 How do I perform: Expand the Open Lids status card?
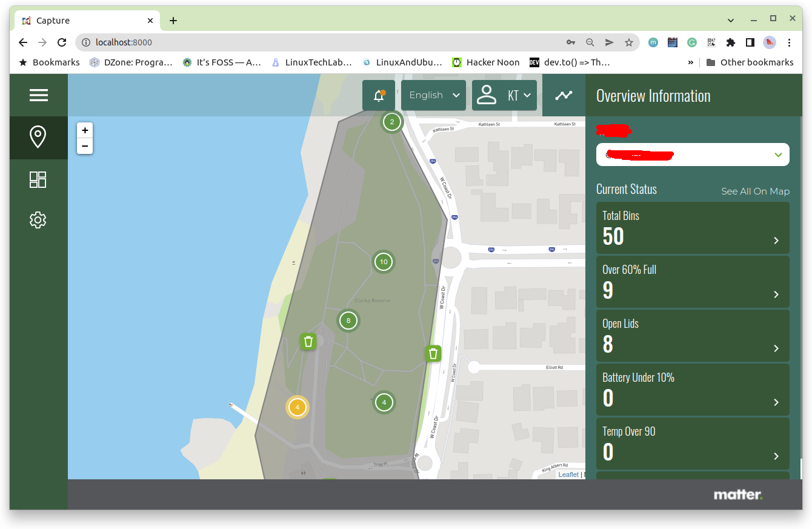tap(693, 336)
